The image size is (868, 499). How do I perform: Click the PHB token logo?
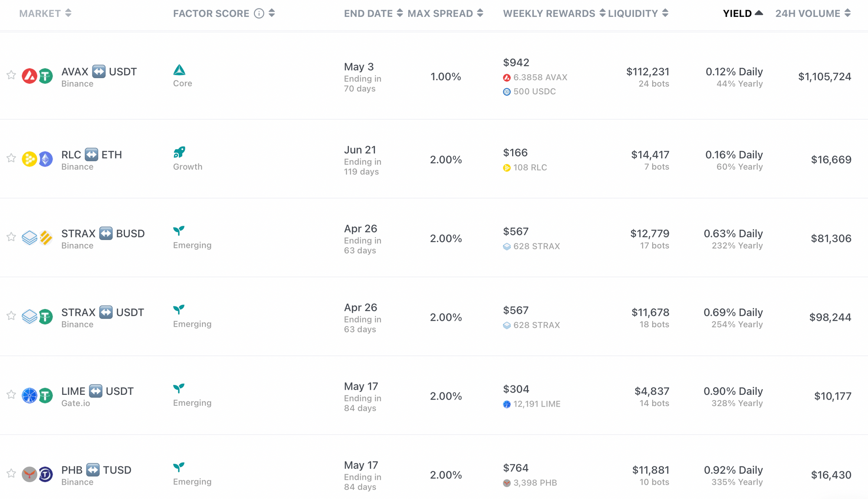click(30, 474)
